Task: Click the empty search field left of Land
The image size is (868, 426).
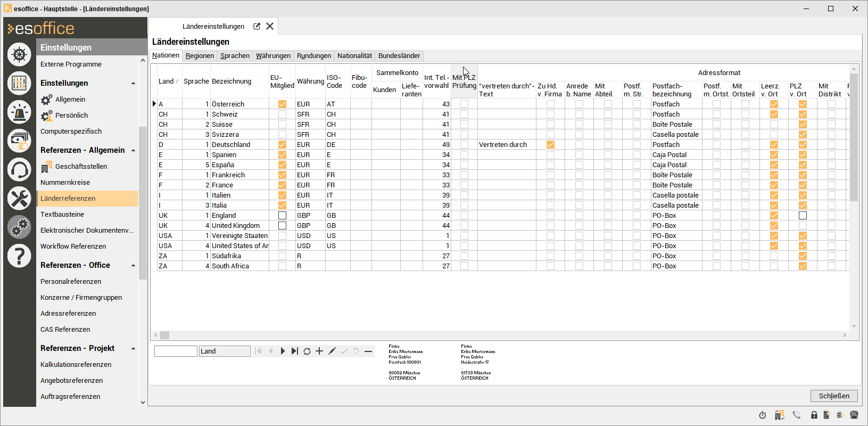Action: [x=176, y=351]
